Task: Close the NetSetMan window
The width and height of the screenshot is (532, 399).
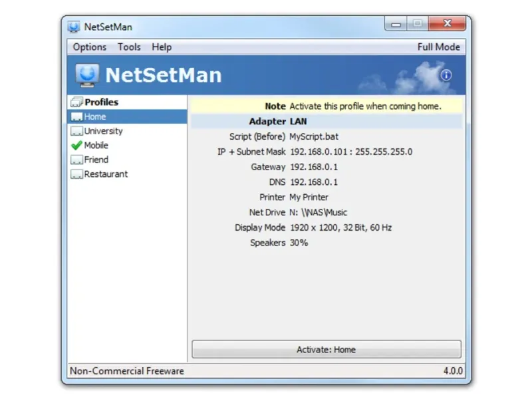Action: coord(447,23)
